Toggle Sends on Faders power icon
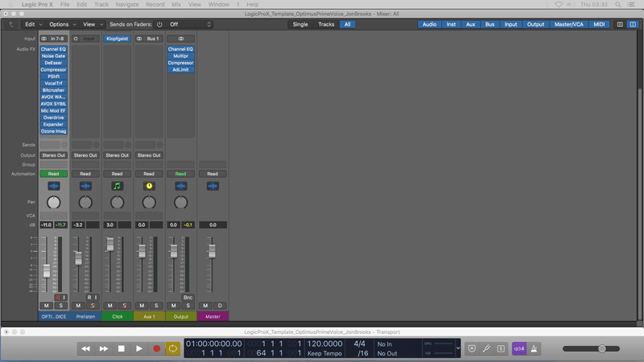The height and width of the screenshot is (362, 644). pos(159,24)
